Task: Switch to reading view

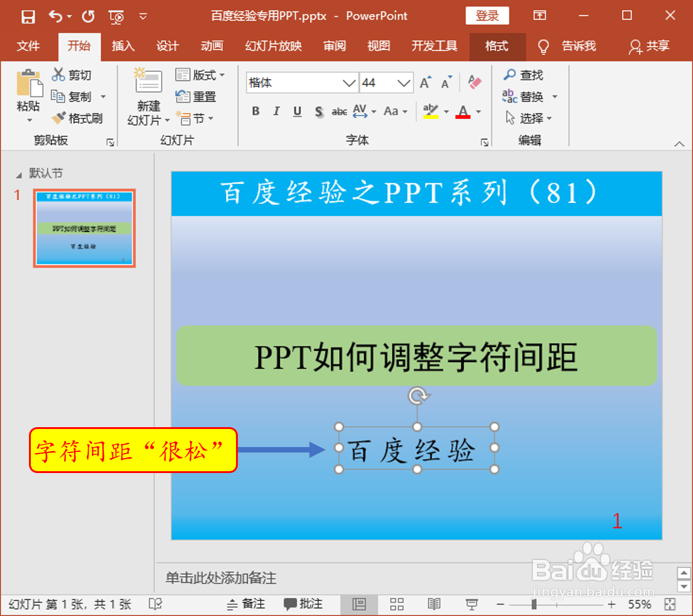Action: coord(433,604)
